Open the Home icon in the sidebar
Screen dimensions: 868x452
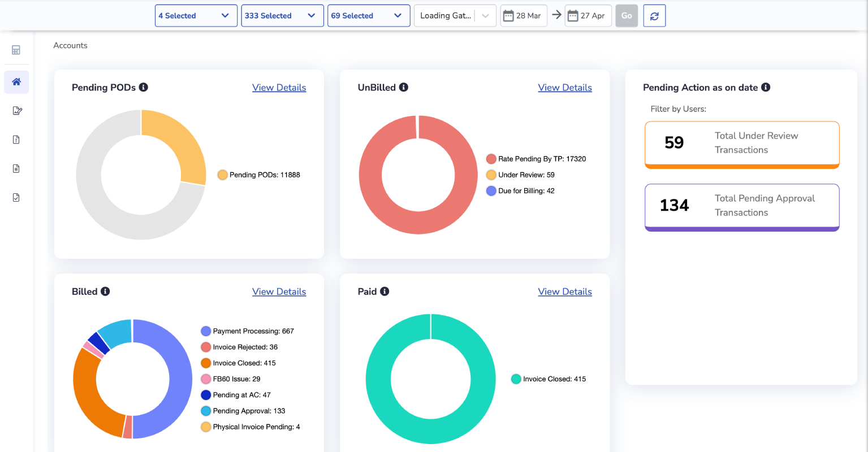tap(16, 82)
